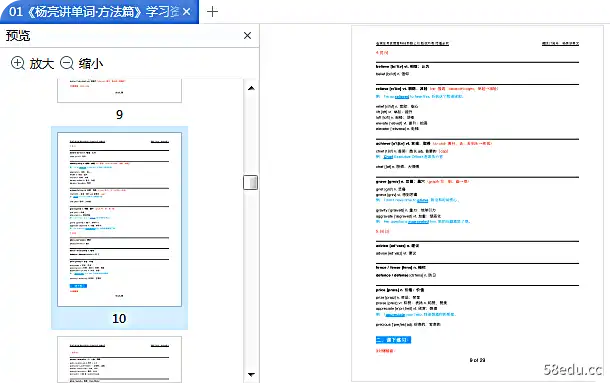Close the 预览 preview panel
The height and width of the screenshot is (383, 610).
point(247,35)
